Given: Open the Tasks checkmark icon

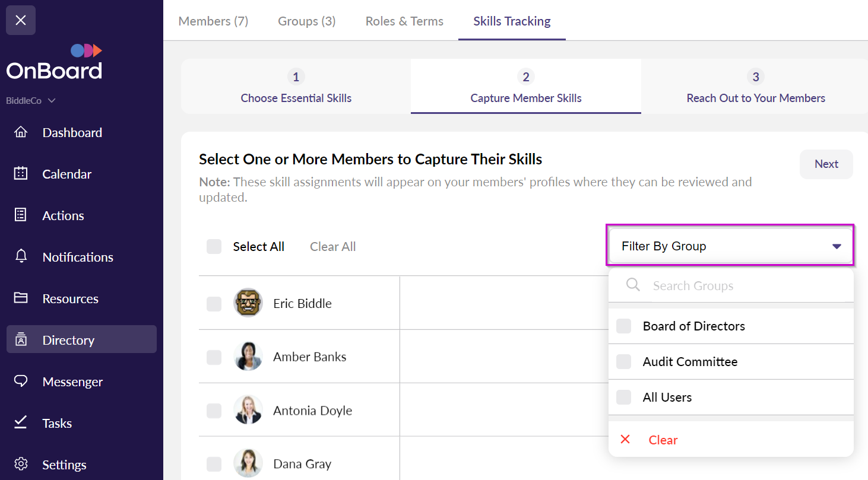Looking at the screenshot, I should pos(21,422).
